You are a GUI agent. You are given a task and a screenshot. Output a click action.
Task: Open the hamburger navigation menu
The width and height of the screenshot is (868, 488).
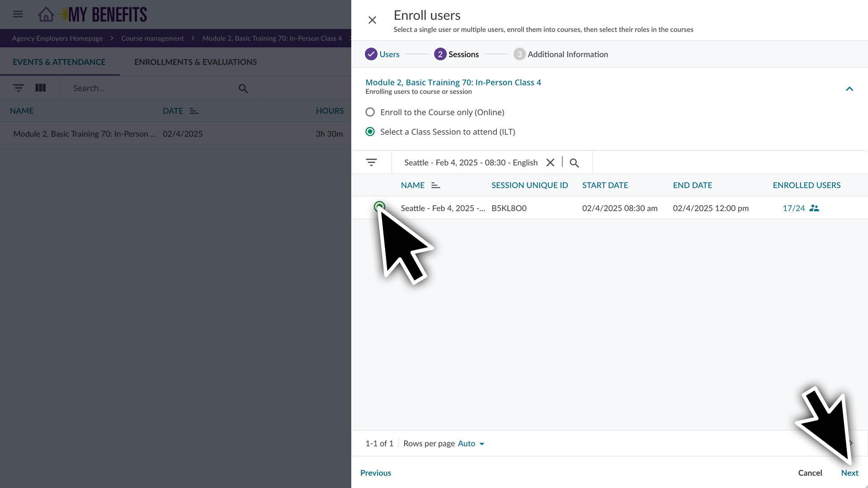coord(18,14)
